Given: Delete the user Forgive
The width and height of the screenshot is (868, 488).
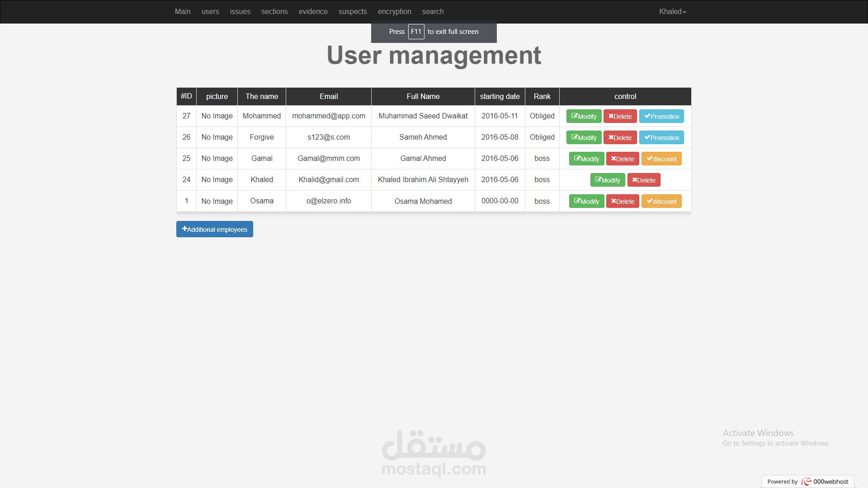Looking at the screenshot, I should tap(620, 137).
